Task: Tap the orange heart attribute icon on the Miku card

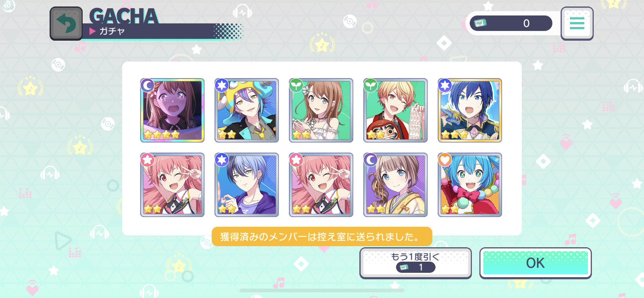Action: tap(445, 160)
